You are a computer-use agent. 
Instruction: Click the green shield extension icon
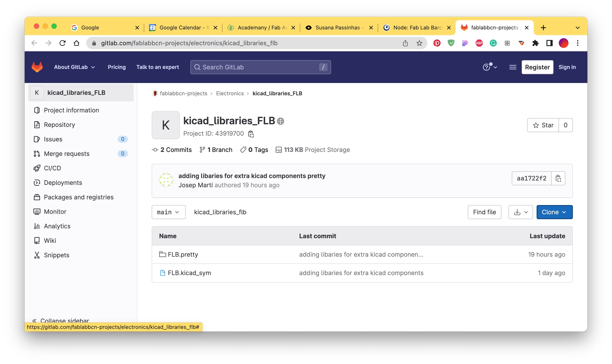coord(451,43)
